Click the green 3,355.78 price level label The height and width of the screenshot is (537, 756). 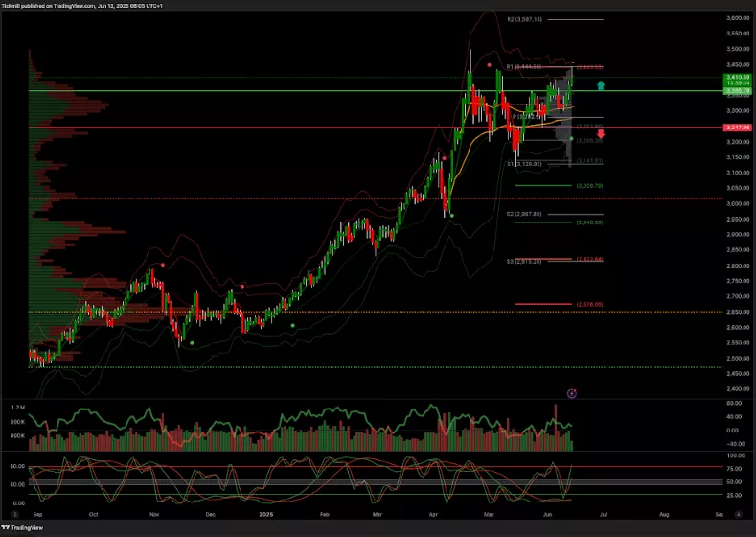pos(736,91)
